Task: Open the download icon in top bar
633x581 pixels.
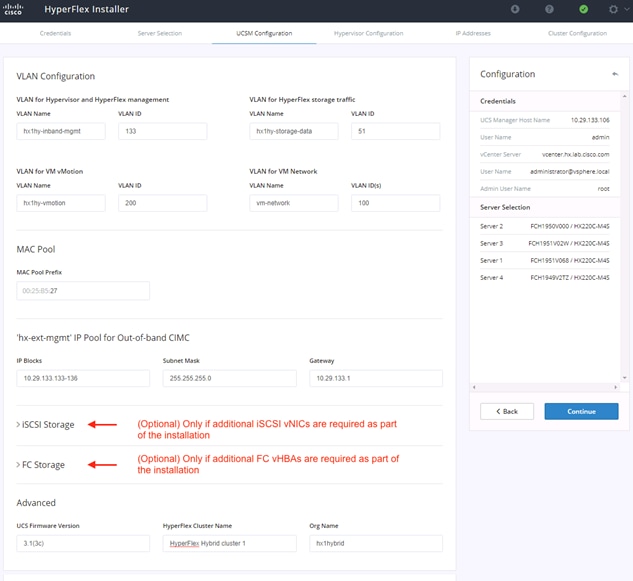Action: [515, 9]
